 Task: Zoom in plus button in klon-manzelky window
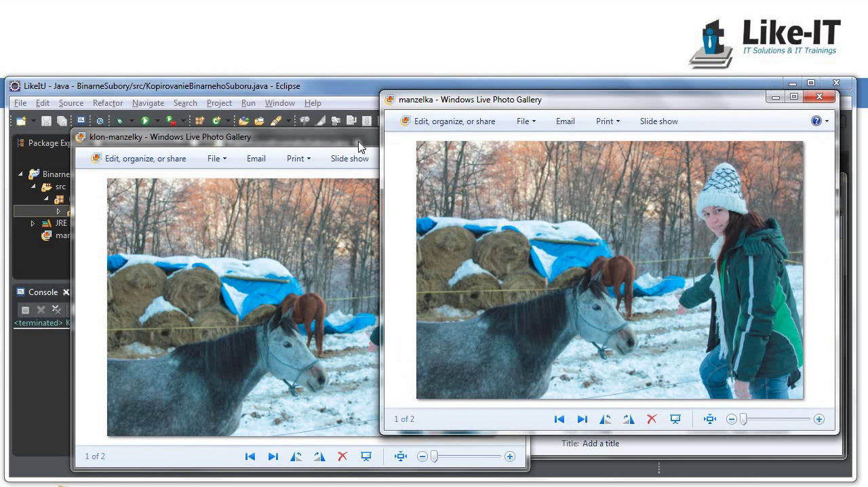510,456
